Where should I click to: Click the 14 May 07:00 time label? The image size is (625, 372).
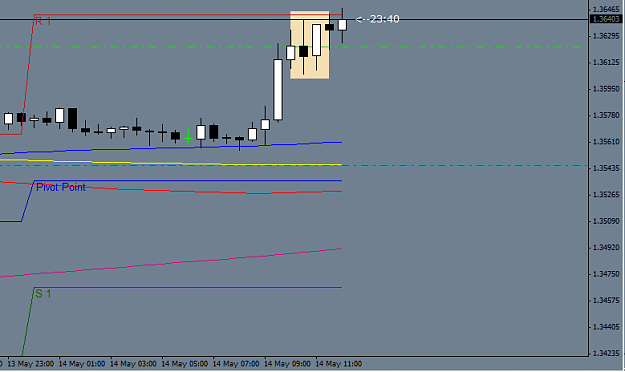point(236,364)
